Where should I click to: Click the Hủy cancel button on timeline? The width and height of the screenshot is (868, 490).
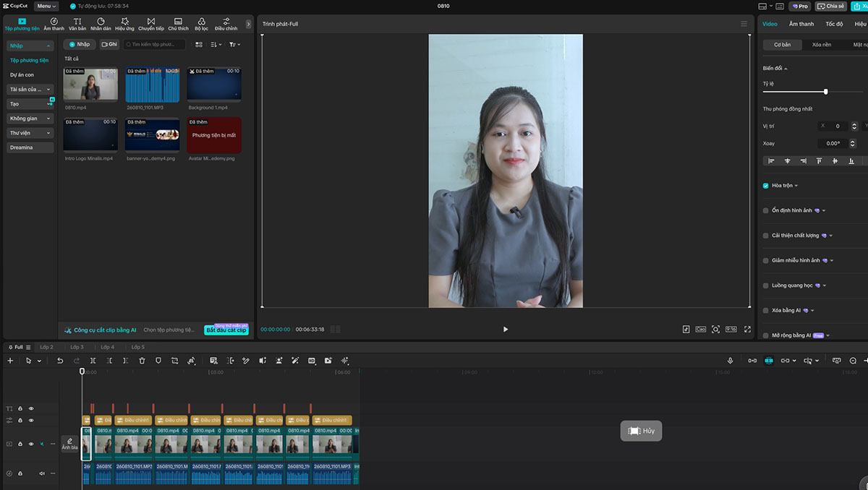641,431
